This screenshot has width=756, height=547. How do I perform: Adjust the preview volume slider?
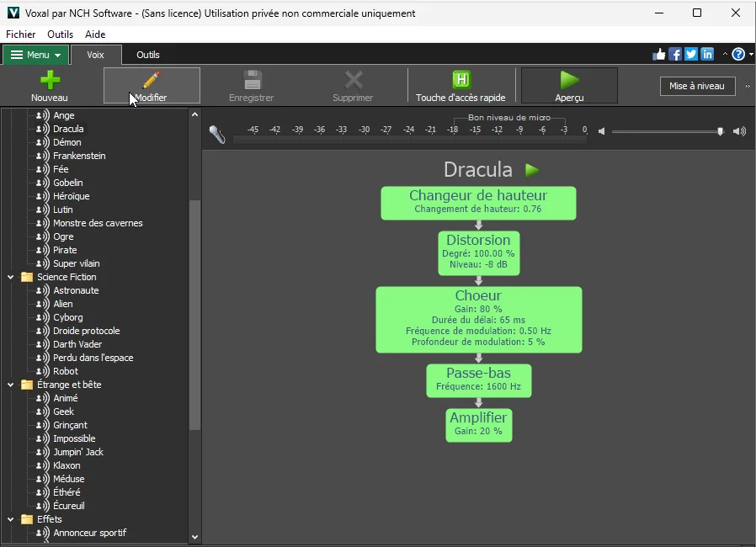pos(720,131)
